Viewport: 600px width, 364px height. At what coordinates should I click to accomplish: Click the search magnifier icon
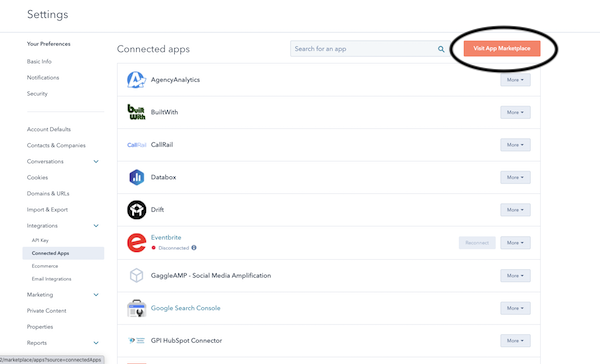click(441, 49)
